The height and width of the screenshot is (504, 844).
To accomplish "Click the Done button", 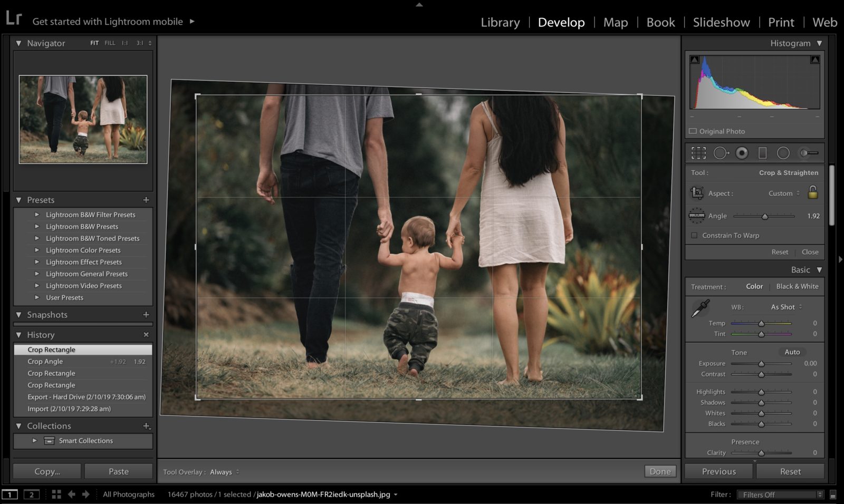I will (x=660, y=471).
